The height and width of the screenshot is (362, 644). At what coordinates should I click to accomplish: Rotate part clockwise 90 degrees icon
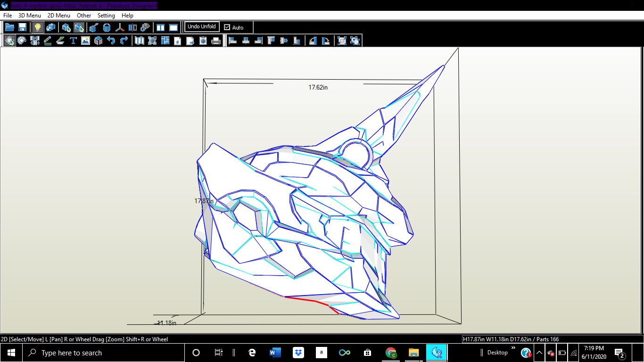point(326,41)
